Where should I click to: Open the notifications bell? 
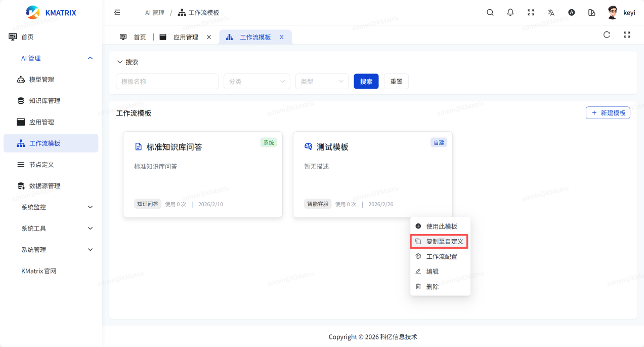point(510,13)
